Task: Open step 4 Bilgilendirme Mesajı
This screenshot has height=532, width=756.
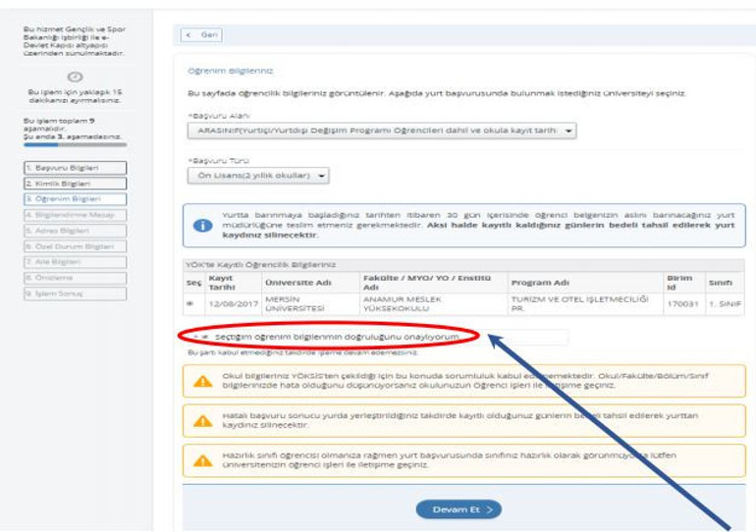Action: tap(75, 215)
